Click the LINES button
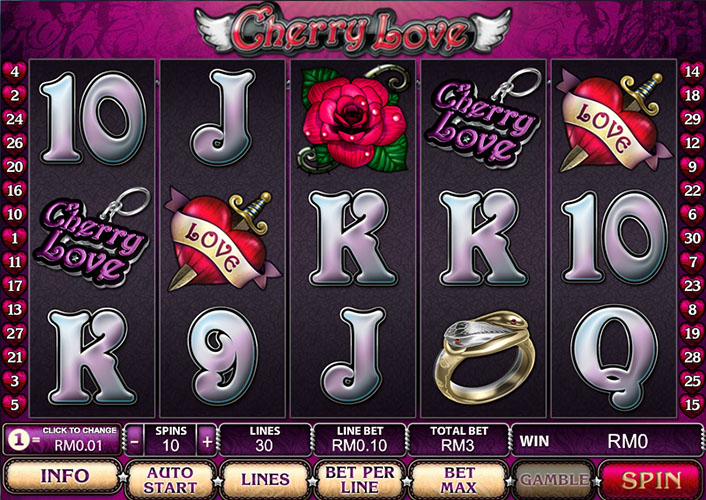Image resolution: width=706 pixels, height=500 pixels. pos(266,480)
